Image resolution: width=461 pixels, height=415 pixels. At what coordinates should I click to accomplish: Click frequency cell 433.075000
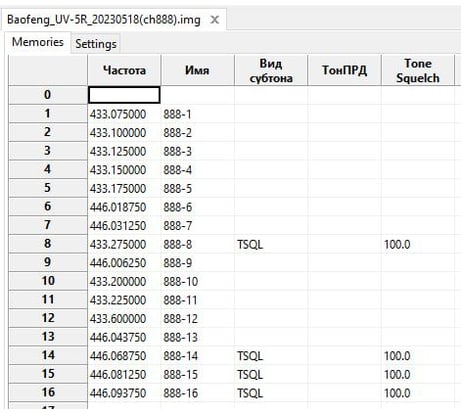(x=124, y=114)
